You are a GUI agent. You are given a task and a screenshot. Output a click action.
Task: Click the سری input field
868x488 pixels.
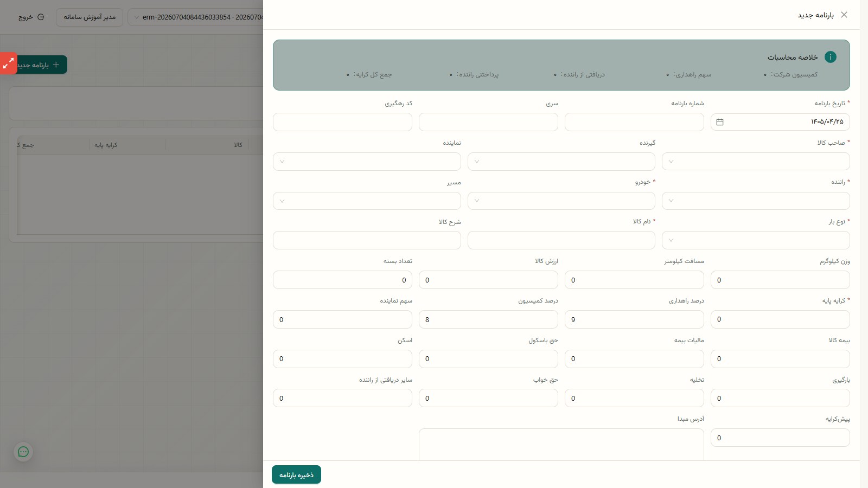click(x=488, y=122)
